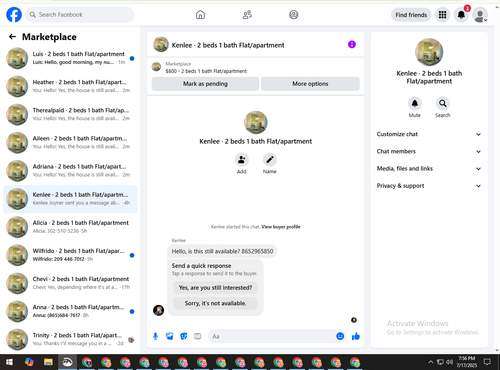Choose a sticker

pos(184,336)
